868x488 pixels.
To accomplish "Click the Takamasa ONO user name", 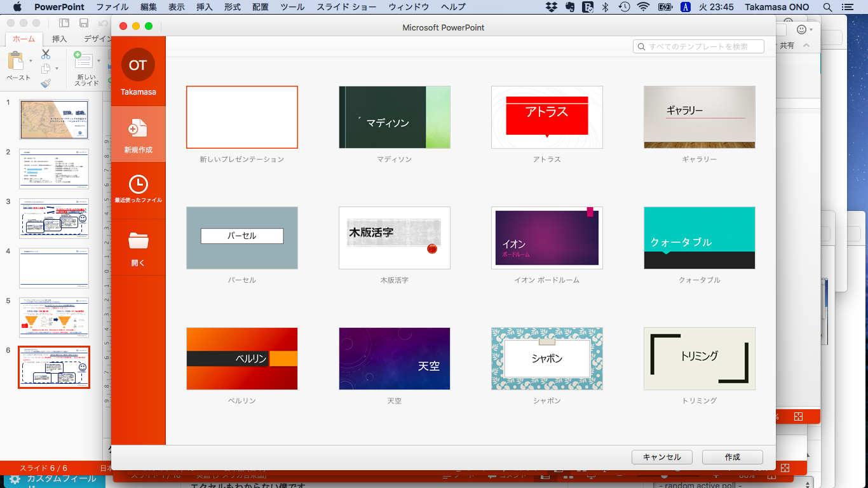I will coord(778,7).
